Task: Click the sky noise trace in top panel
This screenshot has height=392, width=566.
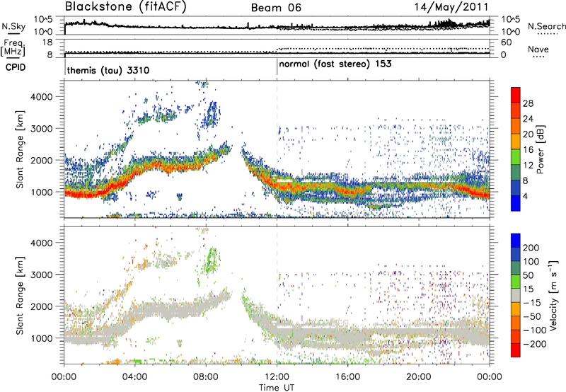Action: coord(277,27)
